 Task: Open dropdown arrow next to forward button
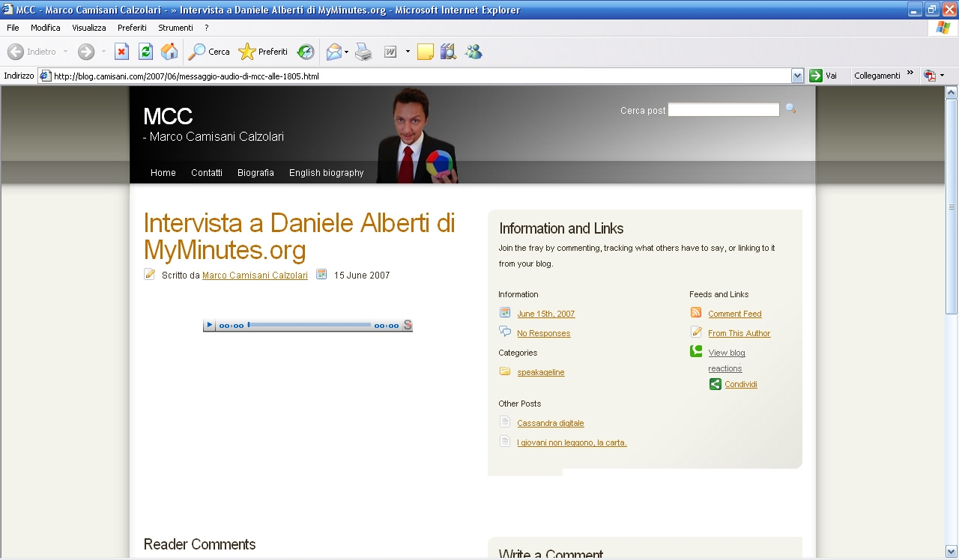pyautogui.click(x=103, y=52)
